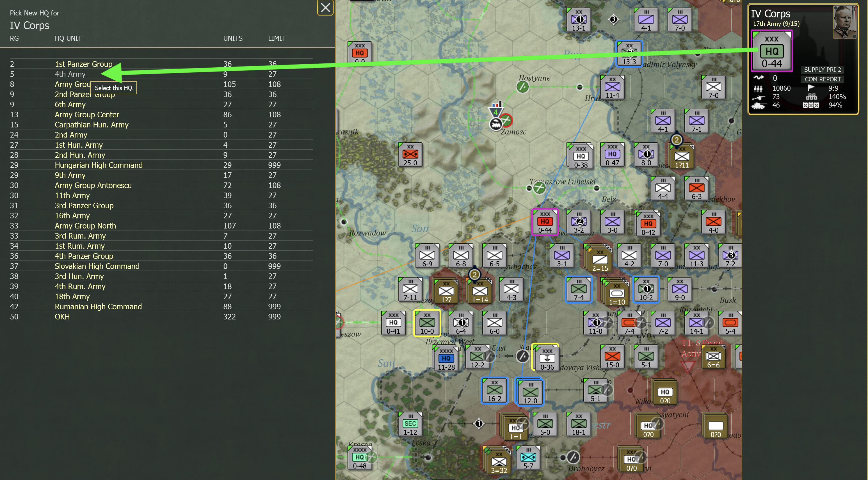Select Soviet 2=15 stack counter

point(600,259)
